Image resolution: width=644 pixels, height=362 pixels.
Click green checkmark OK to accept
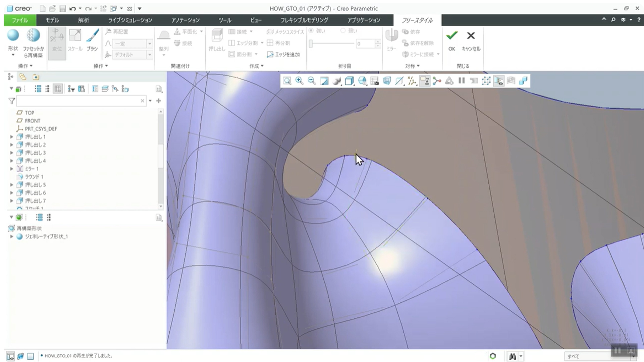[x=451, y=36]
